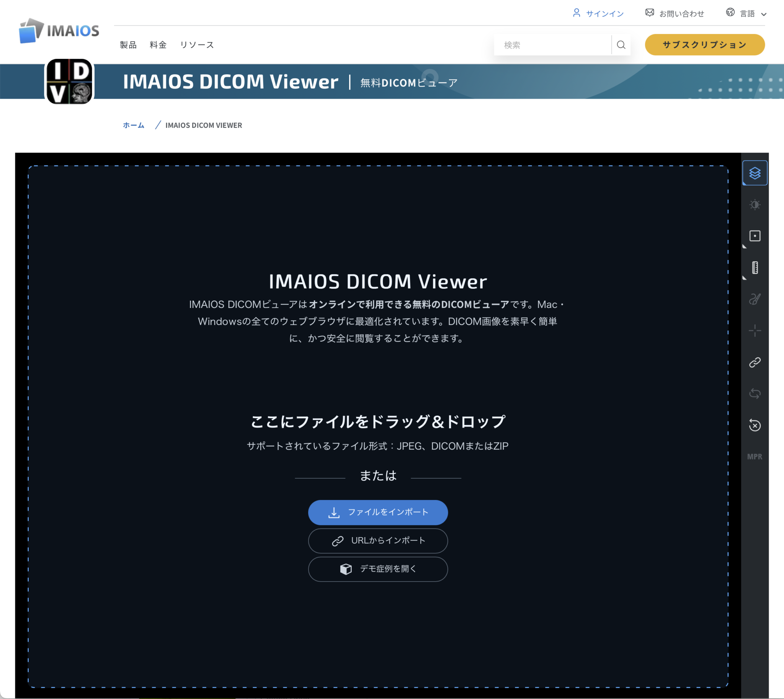Click the link series chain icon in sidebar
784x699 pixels.
(x=755, y=362)
